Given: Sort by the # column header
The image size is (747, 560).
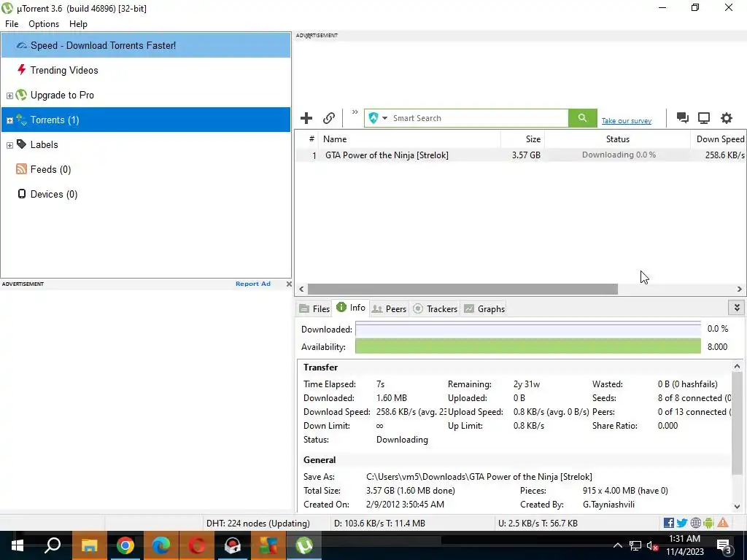Looking at the screenshot, I should 307,139.
